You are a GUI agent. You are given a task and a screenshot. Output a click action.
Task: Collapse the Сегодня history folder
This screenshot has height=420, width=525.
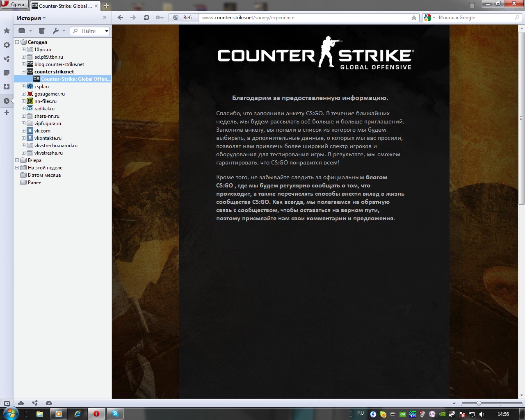point(17,42)
